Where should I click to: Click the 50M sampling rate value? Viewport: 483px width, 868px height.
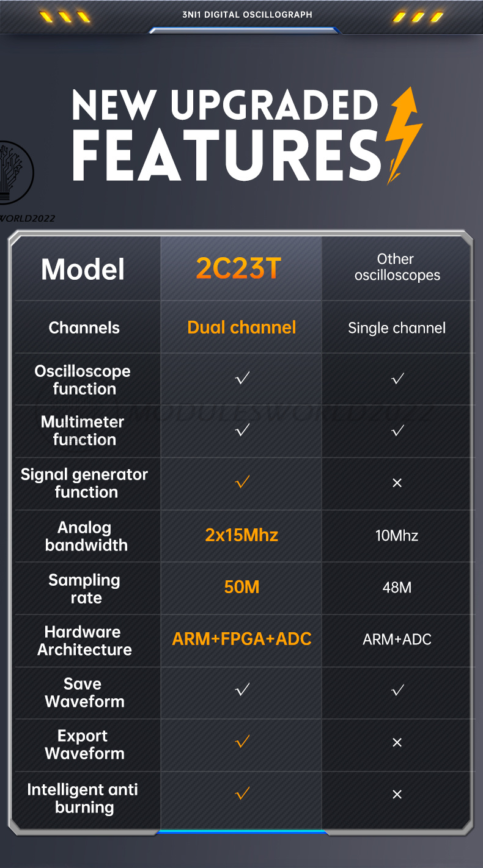[242, 587]
